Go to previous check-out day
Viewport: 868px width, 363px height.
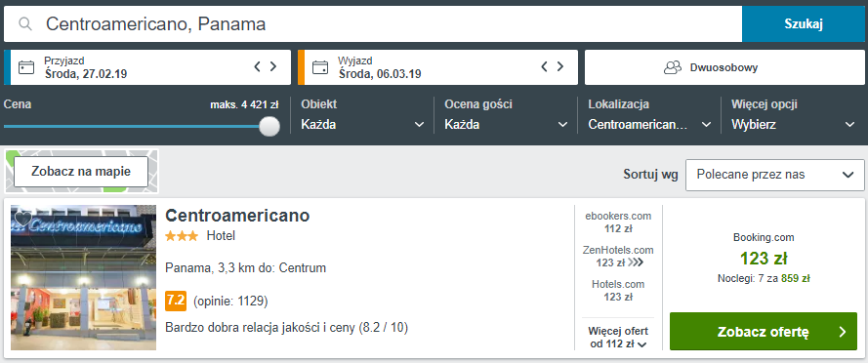click(x=544, y=67)
